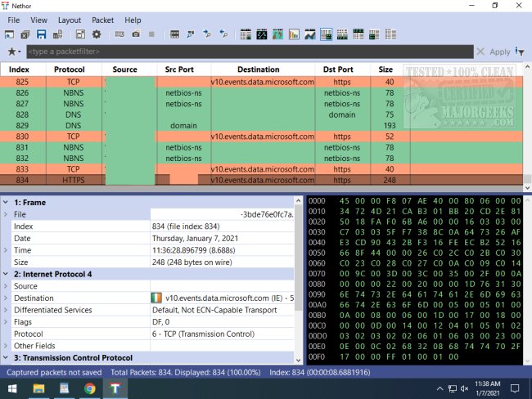532x399 pixels.
Task: Collapse the '1: Frame' section
Action: pyautogui.click(x=6, y=201)
